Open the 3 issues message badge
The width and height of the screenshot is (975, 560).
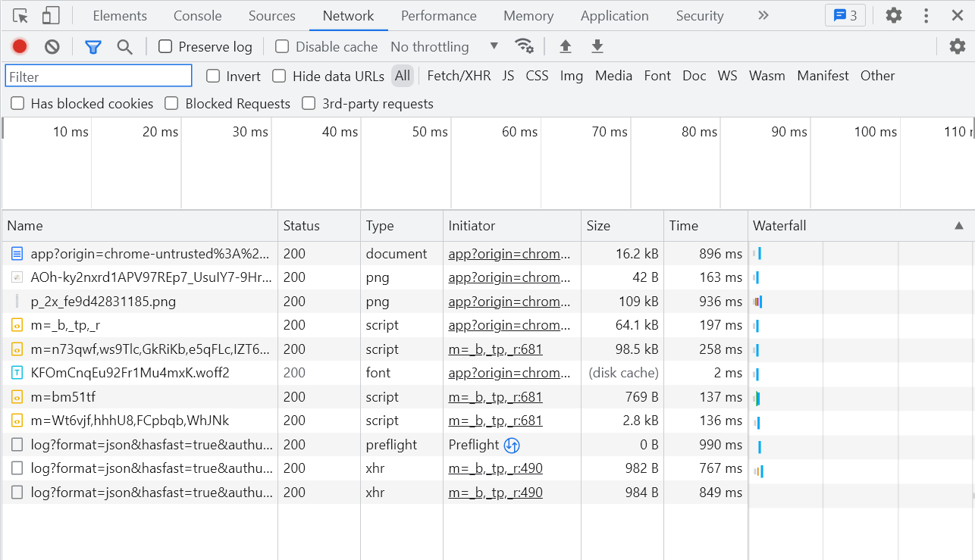(x=845, y=15)
